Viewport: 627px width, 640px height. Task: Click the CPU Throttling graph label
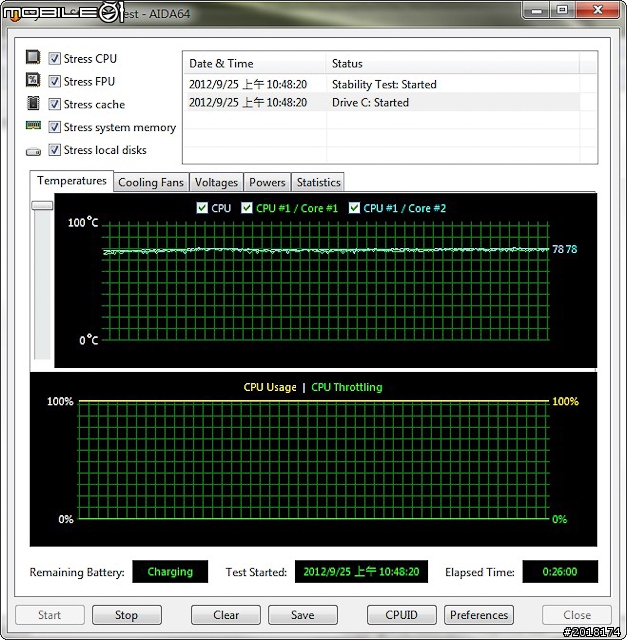coord(347,387)
